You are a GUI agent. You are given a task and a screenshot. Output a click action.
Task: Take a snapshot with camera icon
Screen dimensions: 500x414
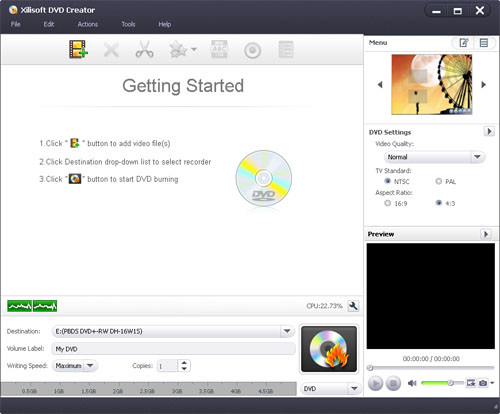pyautogui.click(x=483, y=383)
